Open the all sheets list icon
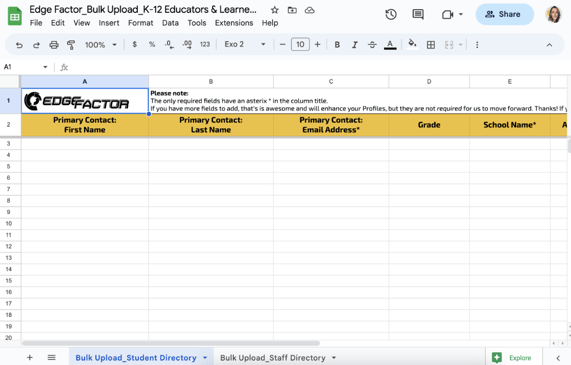Viewport: 571px width, 365px height. pyautogui.click(x=52, y=357)
